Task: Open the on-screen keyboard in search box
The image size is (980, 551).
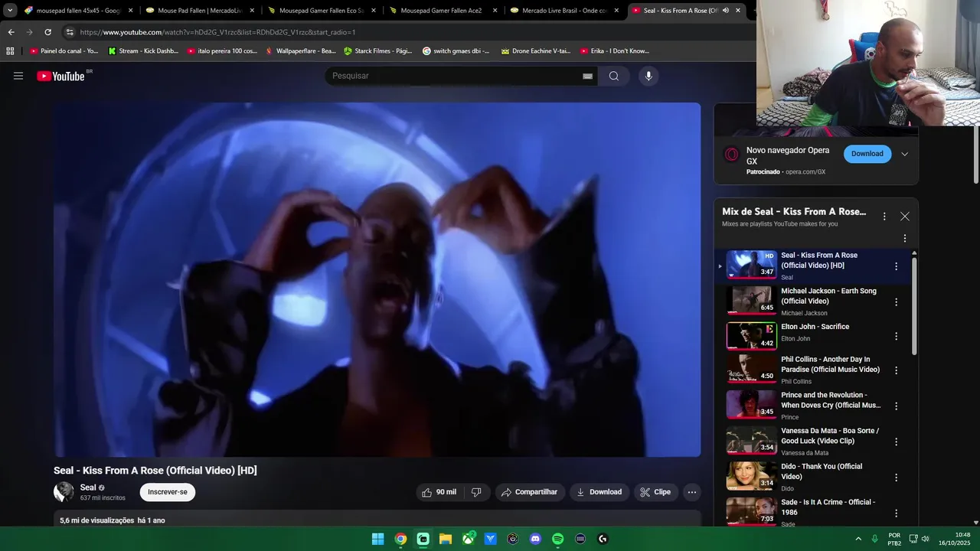Action: (587, 76)
